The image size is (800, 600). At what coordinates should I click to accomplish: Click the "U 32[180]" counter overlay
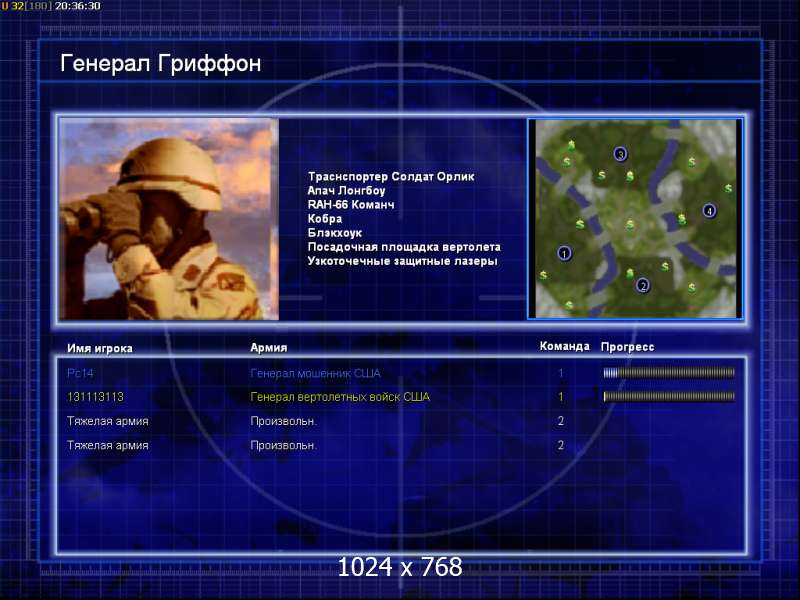click(x=27, y=6)
